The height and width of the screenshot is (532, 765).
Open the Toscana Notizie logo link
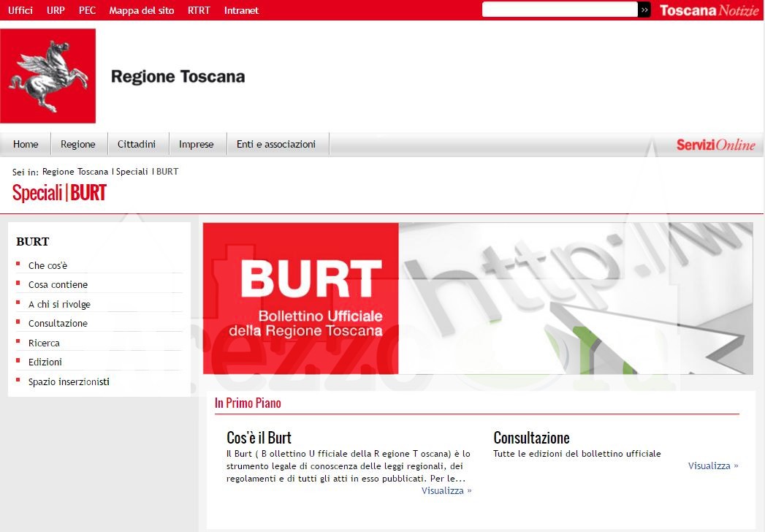[709, 10]
